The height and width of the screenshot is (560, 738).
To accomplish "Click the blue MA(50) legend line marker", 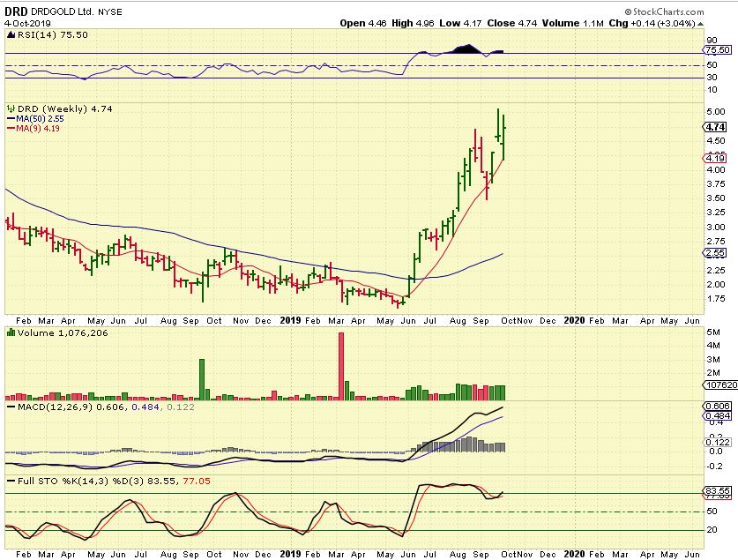I will tap(11, 118).
